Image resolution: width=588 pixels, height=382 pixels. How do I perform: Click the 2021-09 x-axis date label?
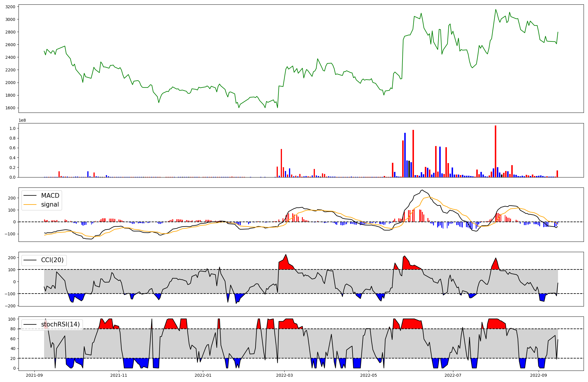35,375
